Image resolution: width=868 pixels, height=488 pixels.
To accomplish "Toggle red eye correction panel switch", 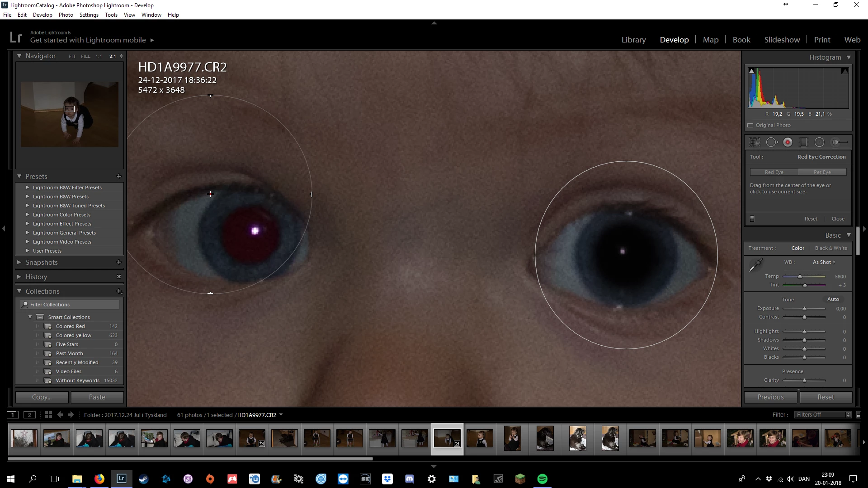I will click(752, 219).
